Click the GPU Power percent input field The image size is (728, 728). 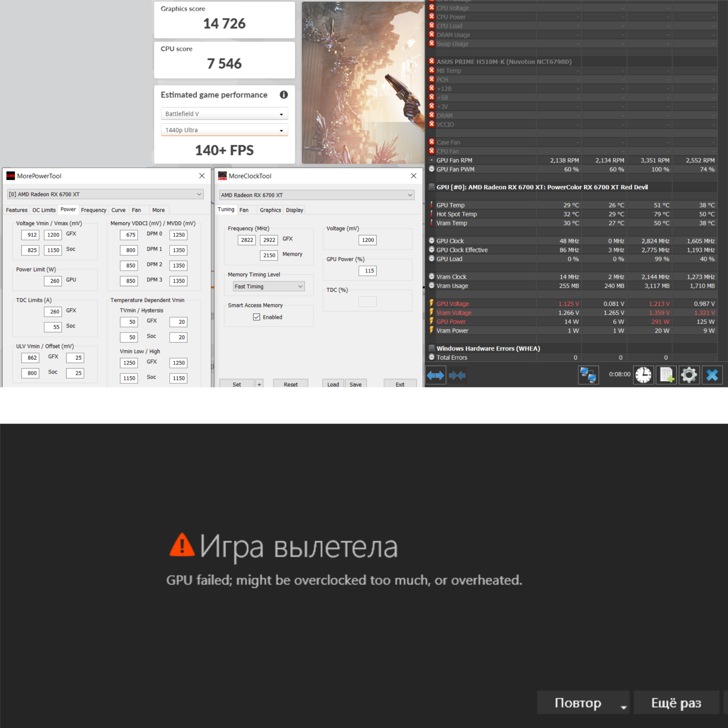tap(367, 271)
